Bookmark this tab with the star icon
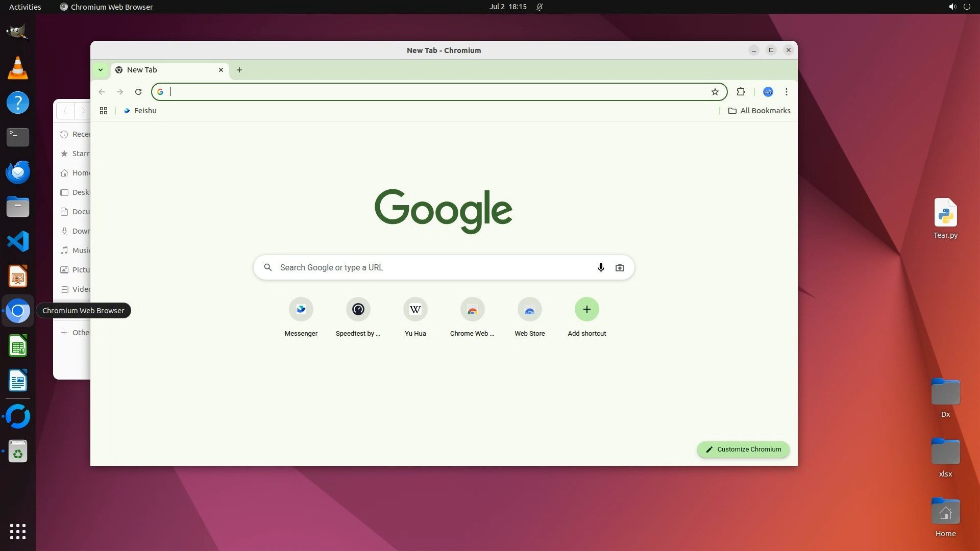The image size is (980, 551). pyautogui.click(x=715, y=92)
